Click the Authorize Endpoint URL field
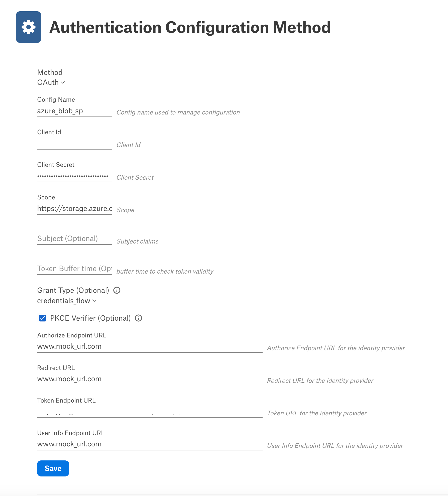Image resolution: width=448 pixels, height=496 pixels. [x=150, y=346]
